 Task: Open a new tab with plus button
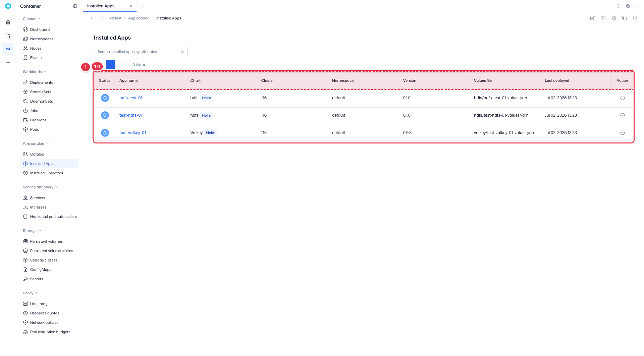[x=143, y=6]
